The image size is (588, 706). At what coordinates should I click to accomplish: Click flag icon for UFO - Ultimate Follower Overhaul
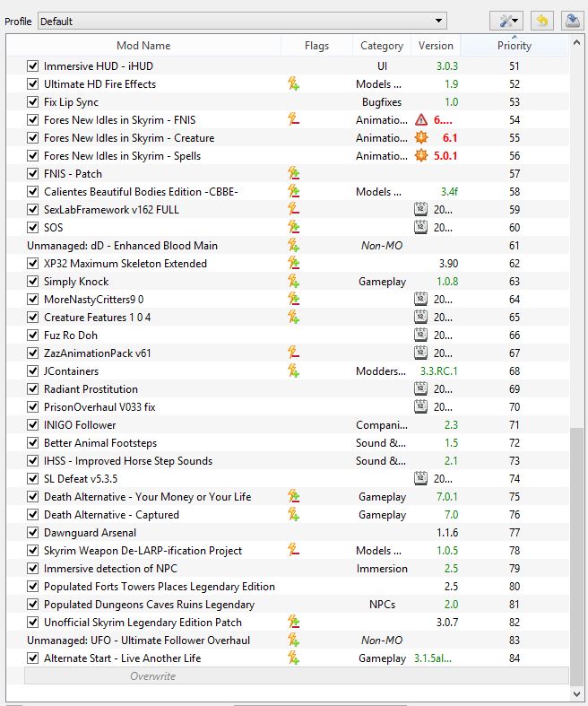[293, 641]
